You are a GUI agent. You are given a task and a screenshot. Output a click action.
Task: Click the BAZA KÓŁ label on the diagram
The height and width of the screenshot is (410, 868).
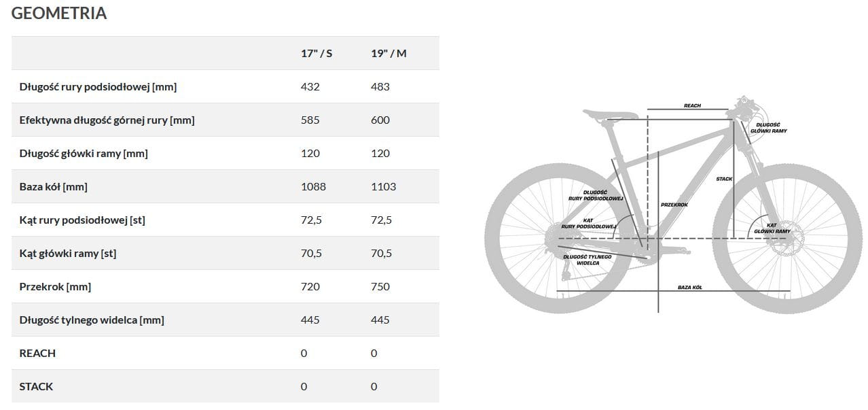coord(689,288)
